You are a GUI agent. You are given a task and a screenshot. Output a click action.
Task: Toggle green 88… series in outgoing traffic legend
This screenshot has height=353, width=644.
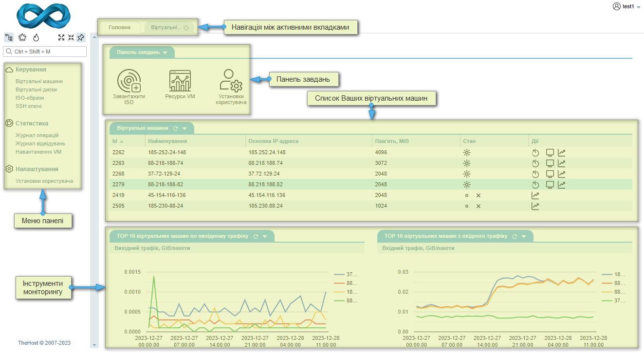pyautogui.click(x=345, y=301)
